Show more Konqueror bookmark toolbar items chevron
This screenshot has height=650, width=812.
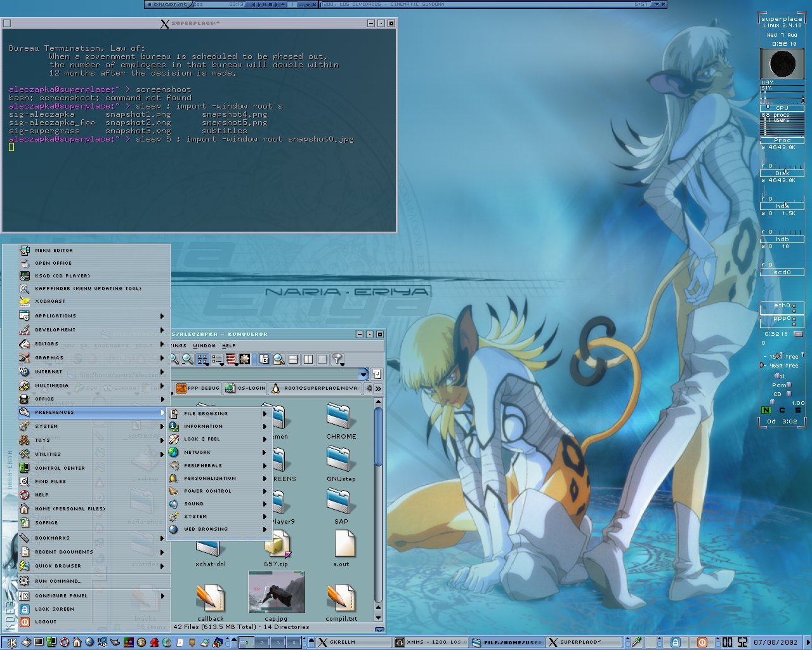[x=378, y=388]
